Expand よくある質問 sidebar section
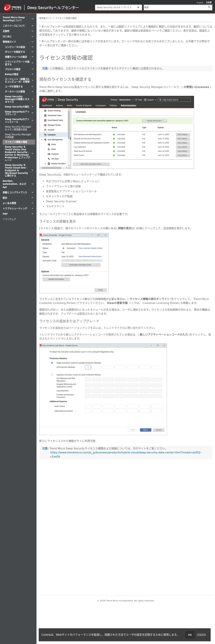 click(x=32, y=203)
